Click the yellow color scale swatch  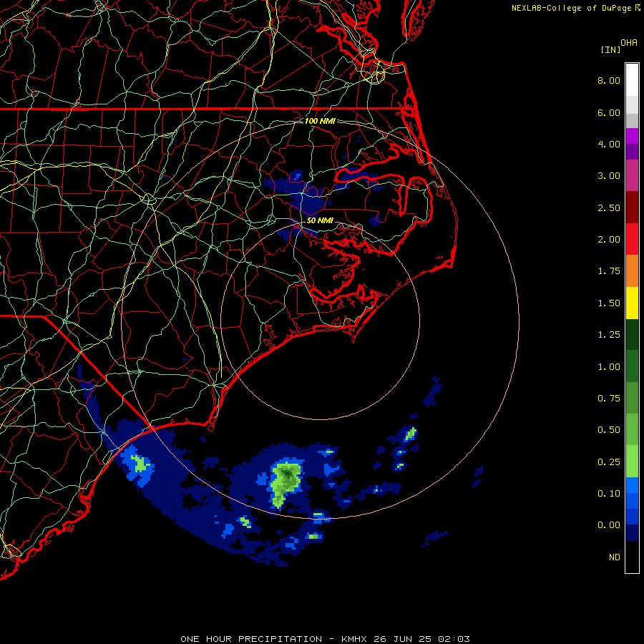[x=632, y=303]
